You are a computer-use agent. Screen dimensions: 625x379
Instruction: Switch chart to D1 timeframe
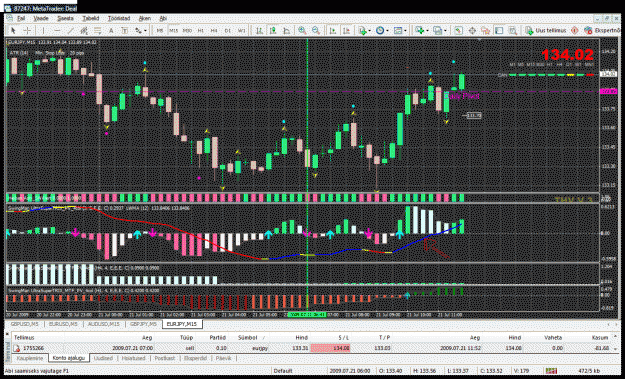pyautogui.click(x=228, y=30)
